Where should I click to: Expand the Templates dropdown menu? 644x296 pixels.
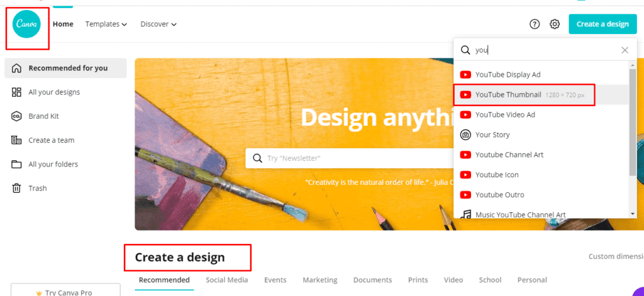coord(106,25)
